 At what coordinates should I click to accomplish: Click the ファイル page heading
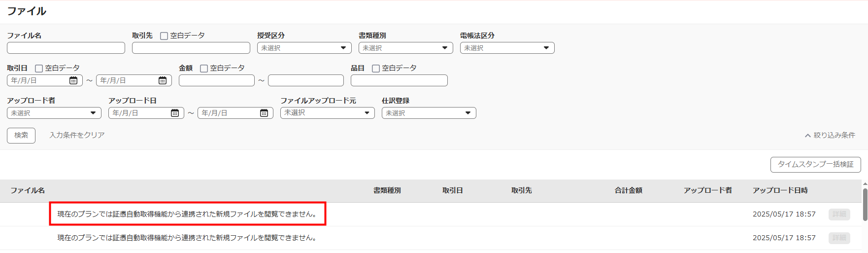point(27,11)
